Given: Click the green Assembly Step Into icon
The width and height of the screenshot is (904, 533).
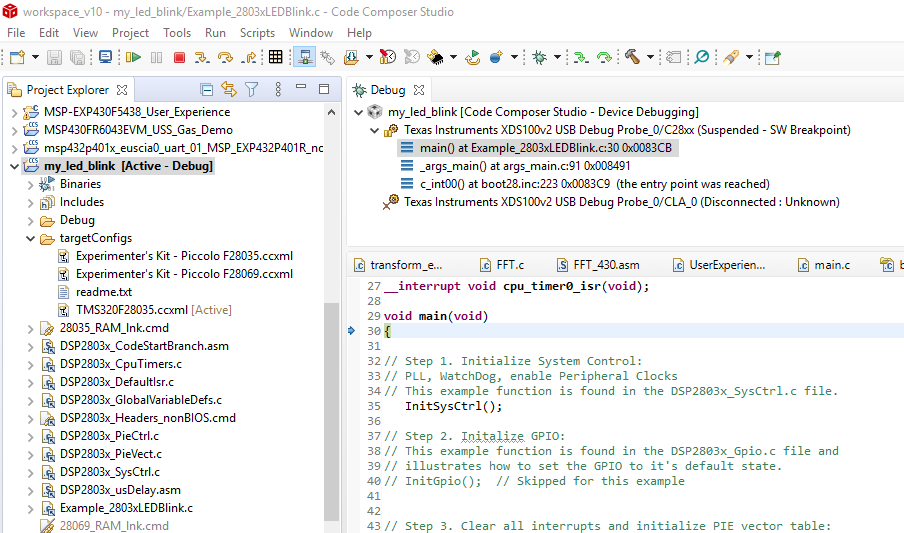Looking at the screenshot, I should pos(581,57).
